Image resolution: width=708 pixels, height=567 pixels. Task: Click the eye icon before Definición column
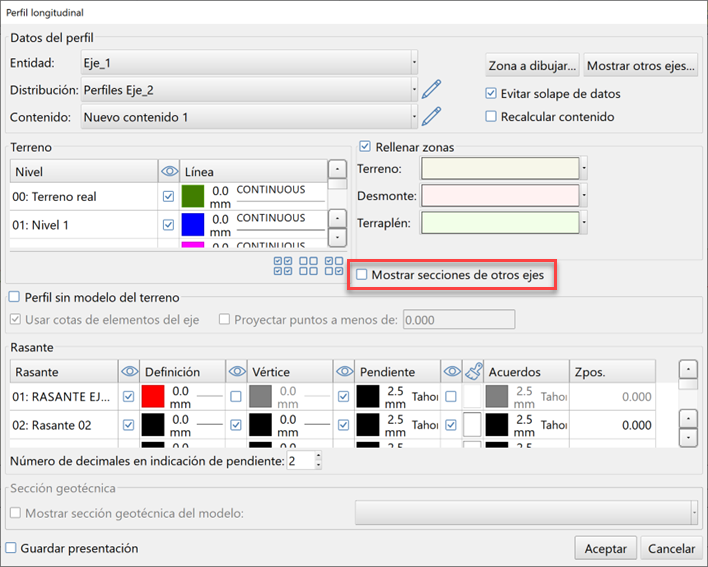click(x=127, y=372)
